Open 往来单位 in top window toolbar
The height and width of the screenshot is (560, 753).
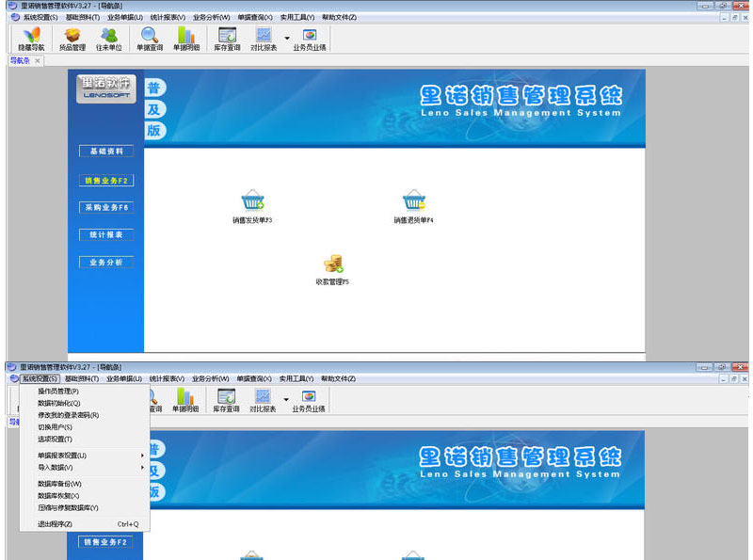[x=109, y=39]
